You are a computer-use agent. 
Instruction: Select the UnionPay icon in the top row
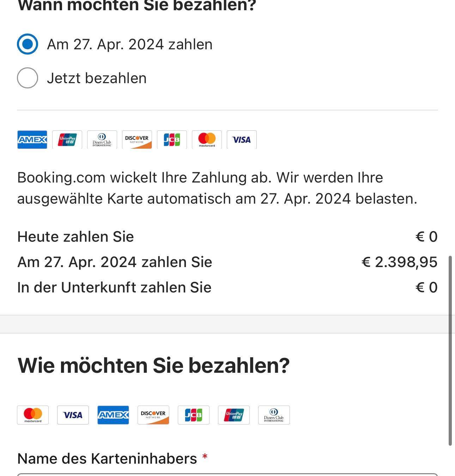click(67, 140)
